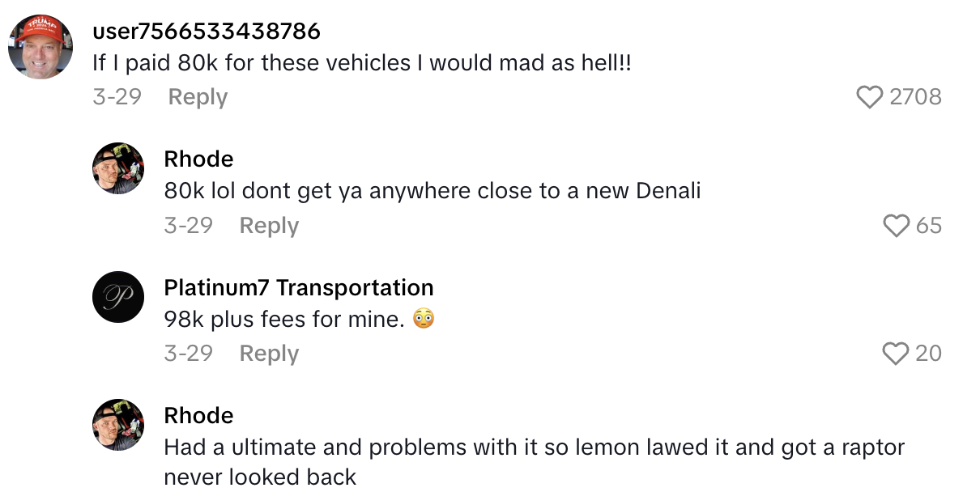The width and height of the screenshot is (980, 492).
Task: Select the username Platinum7 Transportation
Action: tap(298, 287)
